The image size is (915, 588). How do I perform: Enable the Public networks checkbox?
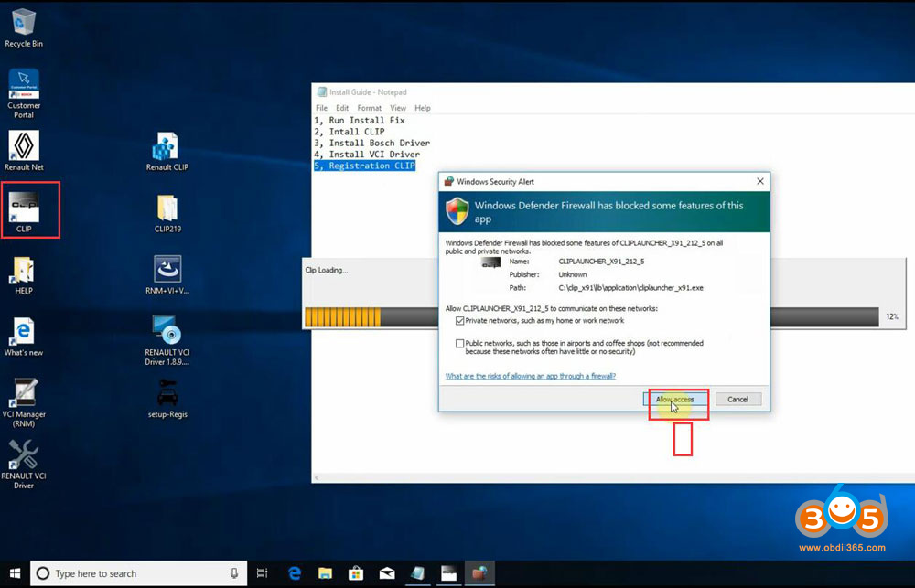pyautogui.click(x=460, y=344)
